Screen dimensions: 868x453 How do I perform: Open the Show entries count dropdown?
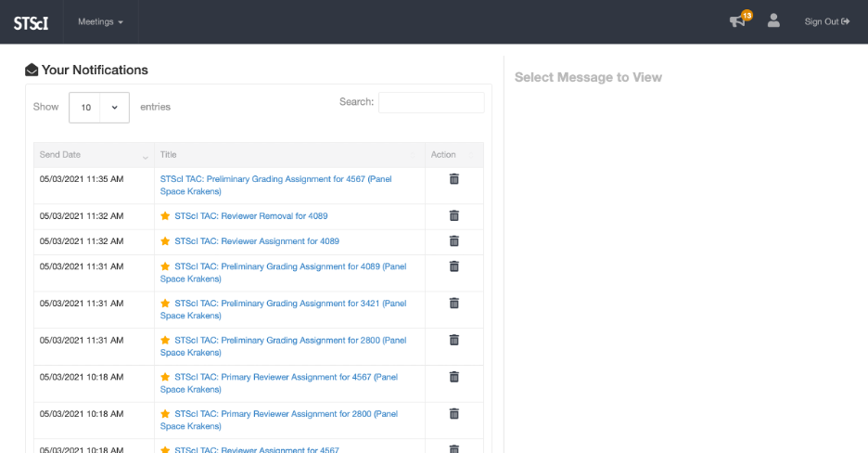coord(99,108)
